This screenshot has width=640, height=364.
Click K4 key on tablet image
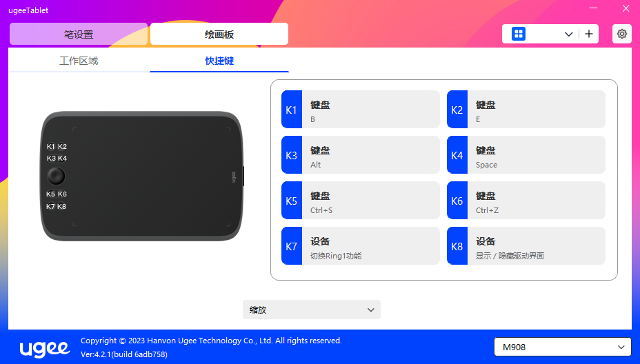coord(62,159)
